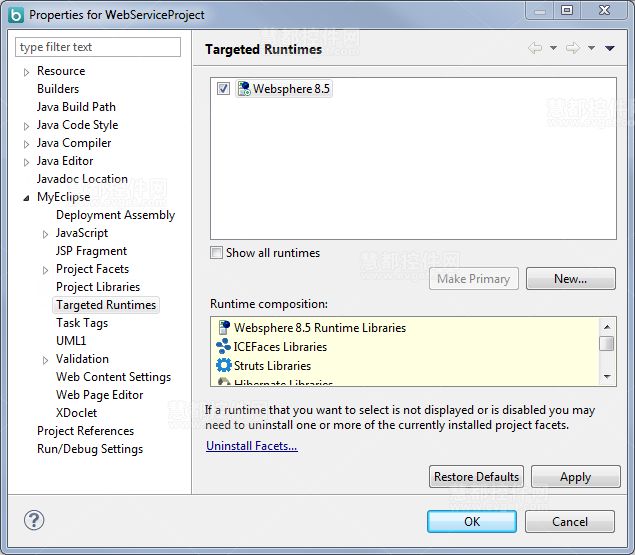Select MyEclipse label in tree
Viewport: 635px width, 555px height.
click(64, 197)
